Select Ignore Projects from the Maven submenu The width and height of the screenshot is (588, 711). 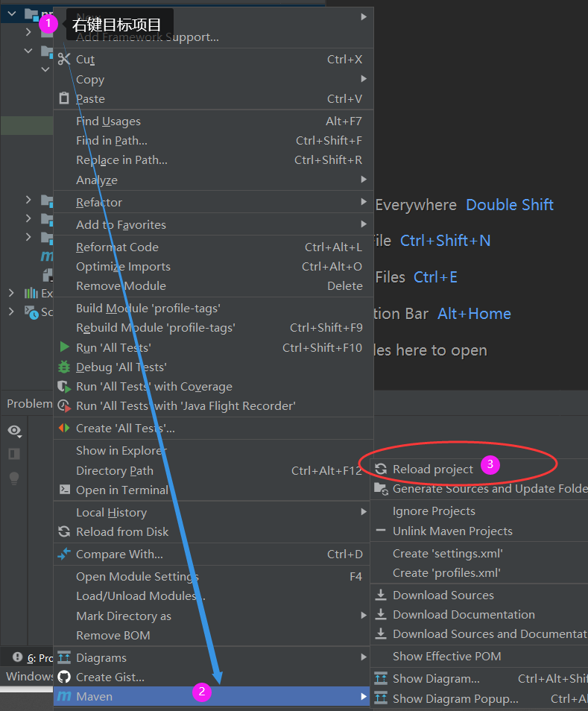pos(434,512)
